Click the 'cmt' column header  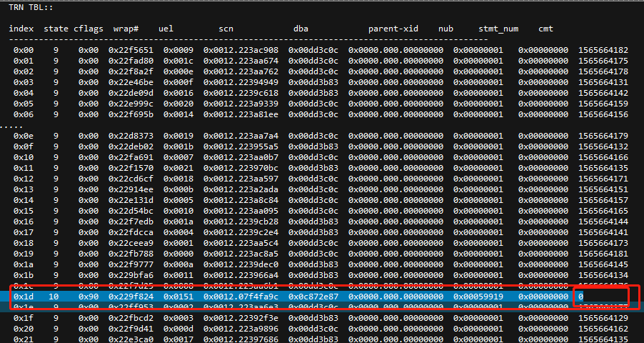pyautogui.click(x=546, y=29)
